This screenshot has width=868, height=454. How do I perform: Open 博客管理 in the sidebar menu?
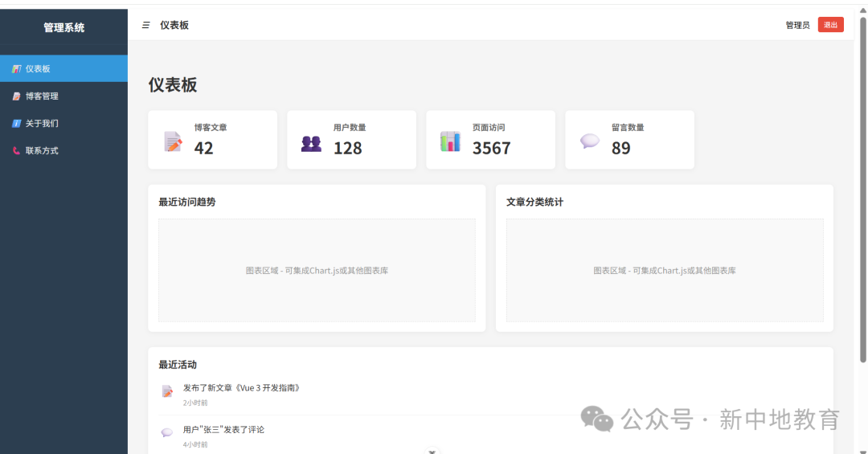(x=63, y=96)
